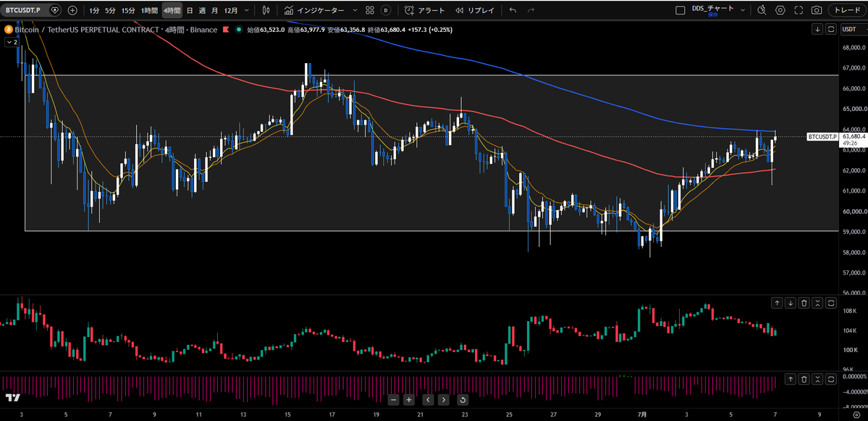The width and height of the screenshot is (868, 421).
Task: Expand the timeframe dropdown arrow after 12月
Action: coord(246,10)
